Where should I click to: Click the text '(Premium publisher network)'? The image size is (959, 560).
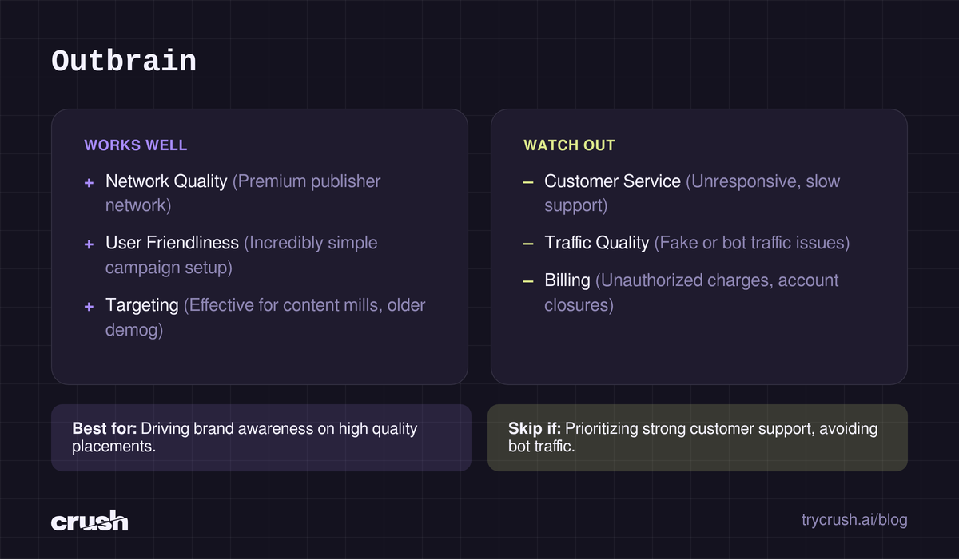[x=243, y=193]
